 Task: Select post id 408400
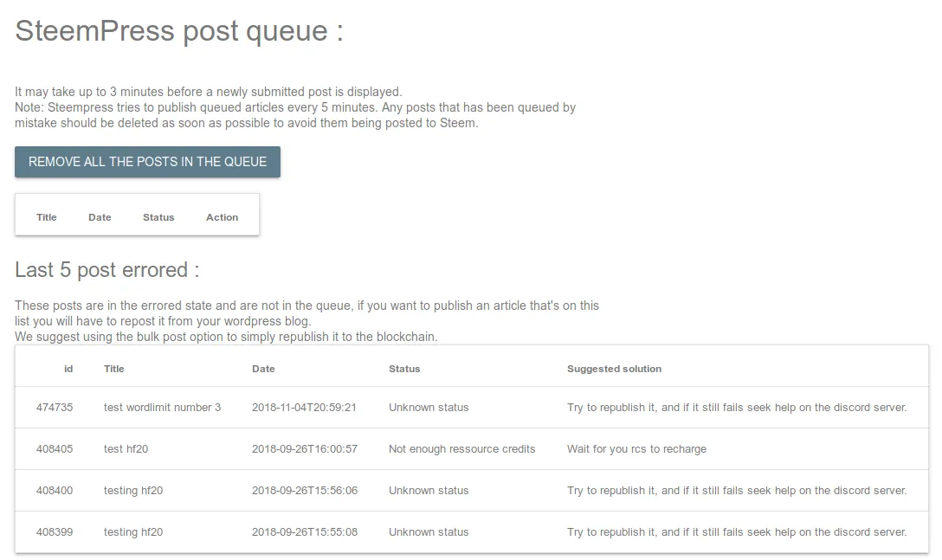click(x=55, y=490)
